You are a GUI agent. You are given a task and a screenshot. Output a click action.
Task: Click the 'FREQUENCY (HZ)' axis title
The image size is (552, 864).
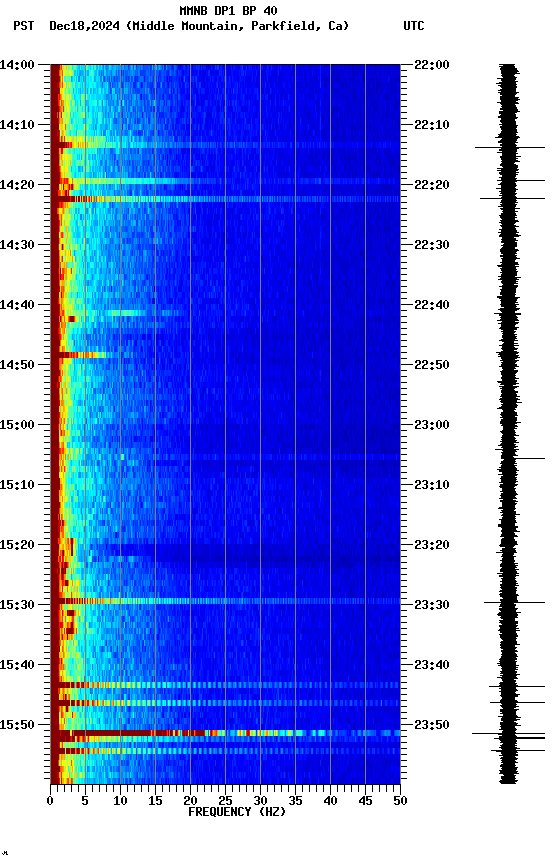click(237, 812)
